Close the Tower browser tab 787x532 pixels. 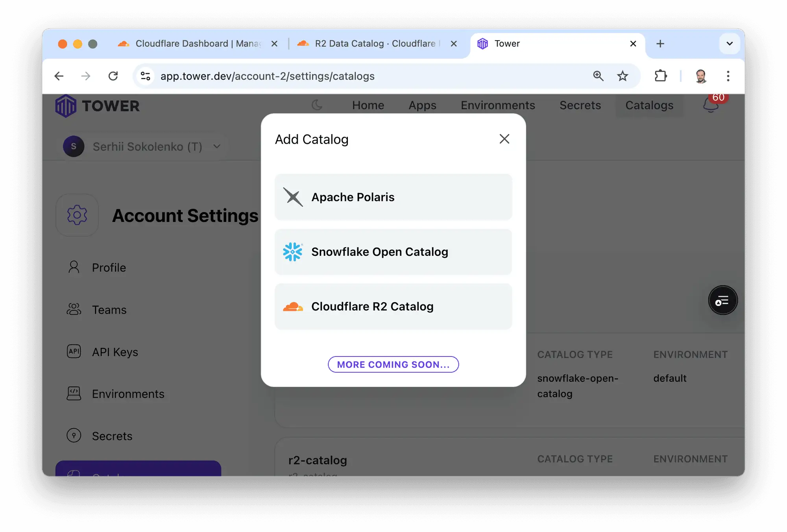[x=633, y=44]
